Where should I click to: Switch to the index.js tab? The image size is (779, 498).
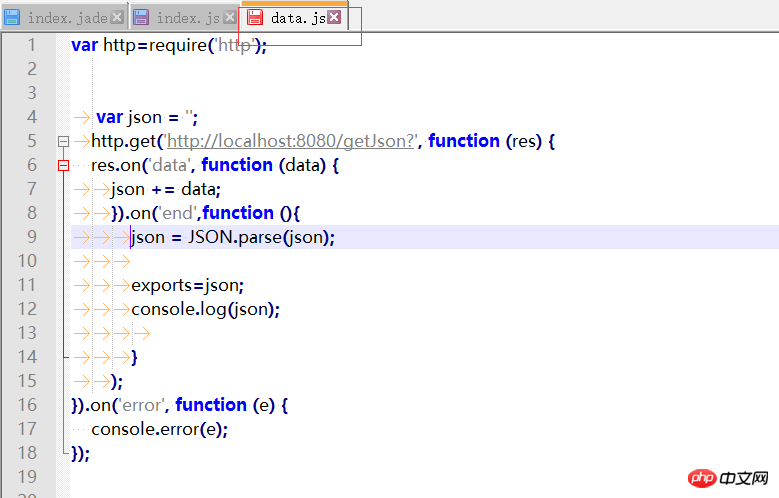click(x=185, y=17)
